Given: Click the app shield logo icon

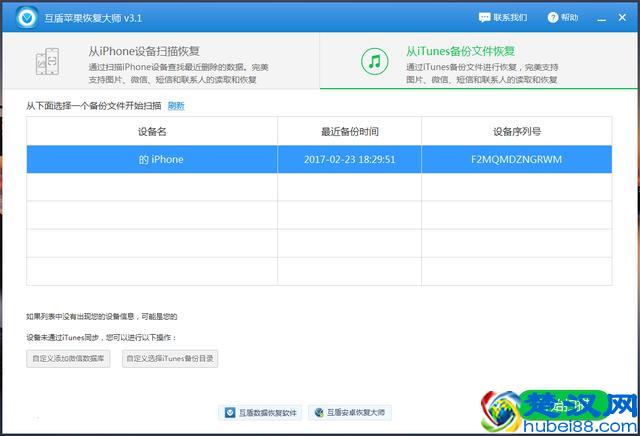Looking at the screenshot, I should (x=27, y=18).
